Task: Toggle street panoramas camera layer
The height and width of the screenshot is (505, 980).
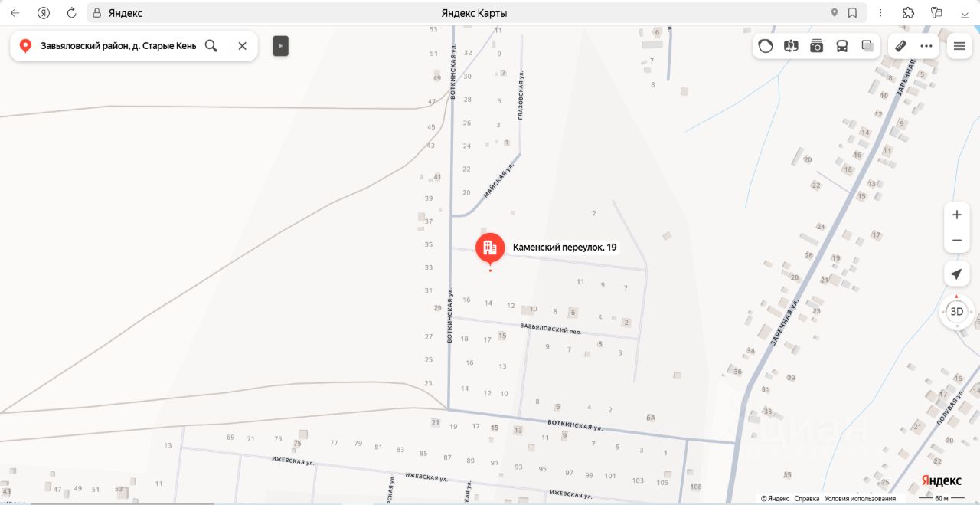Action: pos(817,46)
